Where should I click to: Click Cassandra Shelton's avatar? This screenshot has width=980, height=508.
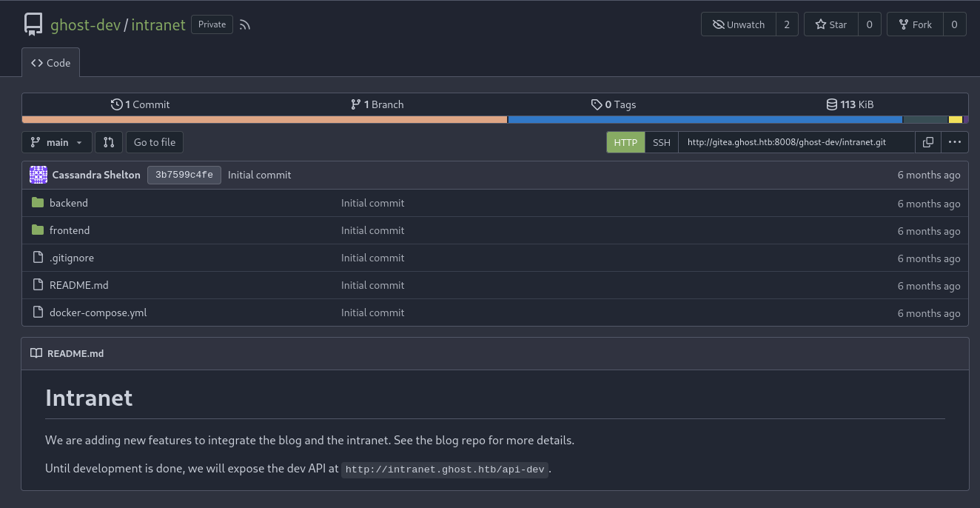pos(38,175)
